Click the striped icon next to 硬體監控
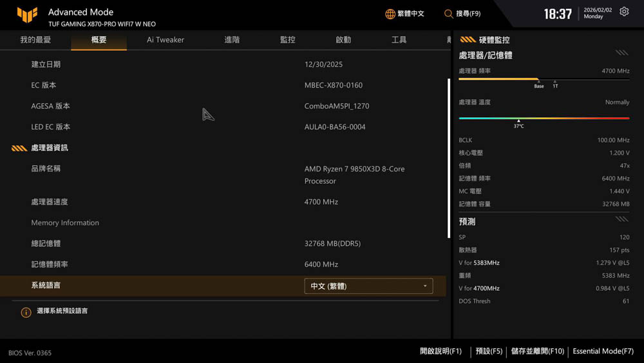Viewport: 644px width, 363px height. click(x=468, y=40)
